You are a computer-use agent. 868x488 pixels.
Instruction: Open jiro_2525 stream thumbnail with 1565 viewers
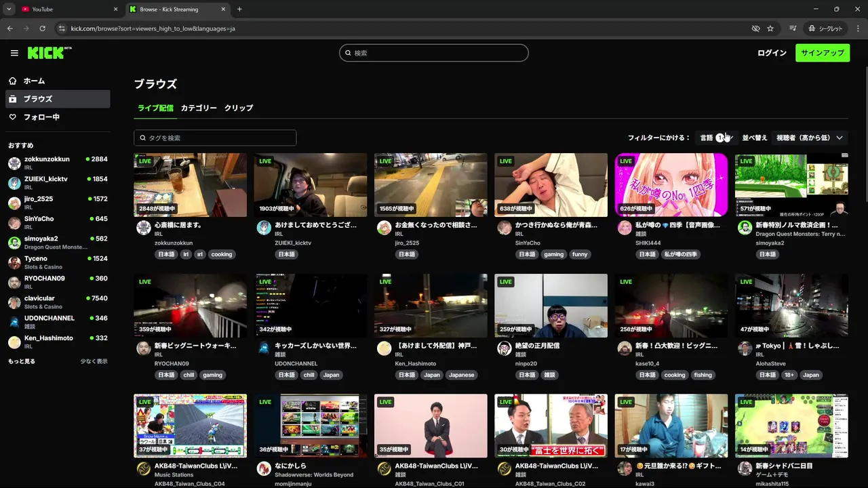(431, 185)
